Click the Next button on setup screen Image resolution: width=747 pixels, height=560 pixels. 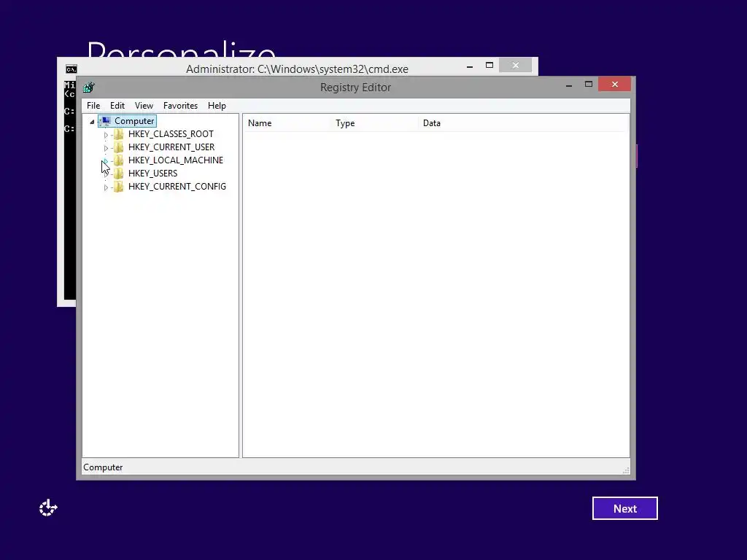624,508
